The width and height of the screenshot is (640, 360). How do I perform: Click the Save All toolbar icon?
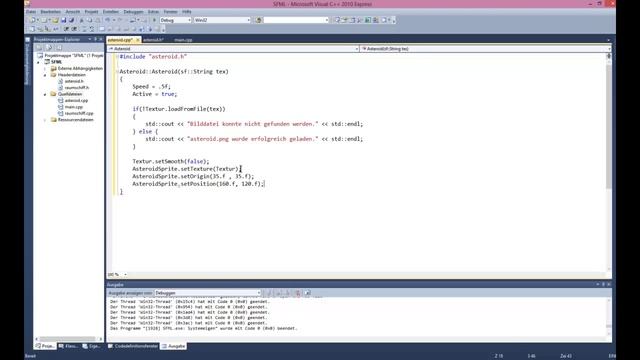pyautogui.click(x=71, y=20)
